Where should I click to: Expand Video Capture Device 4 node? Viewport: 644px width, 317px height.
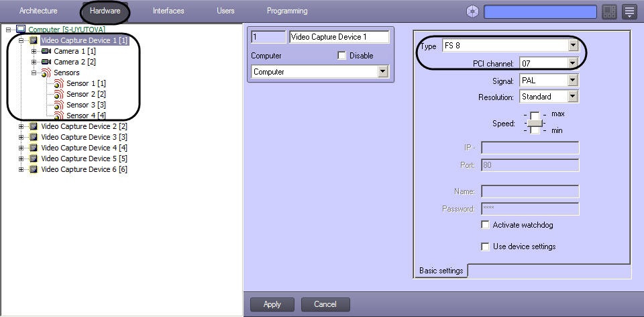click(x=21, y=148)
